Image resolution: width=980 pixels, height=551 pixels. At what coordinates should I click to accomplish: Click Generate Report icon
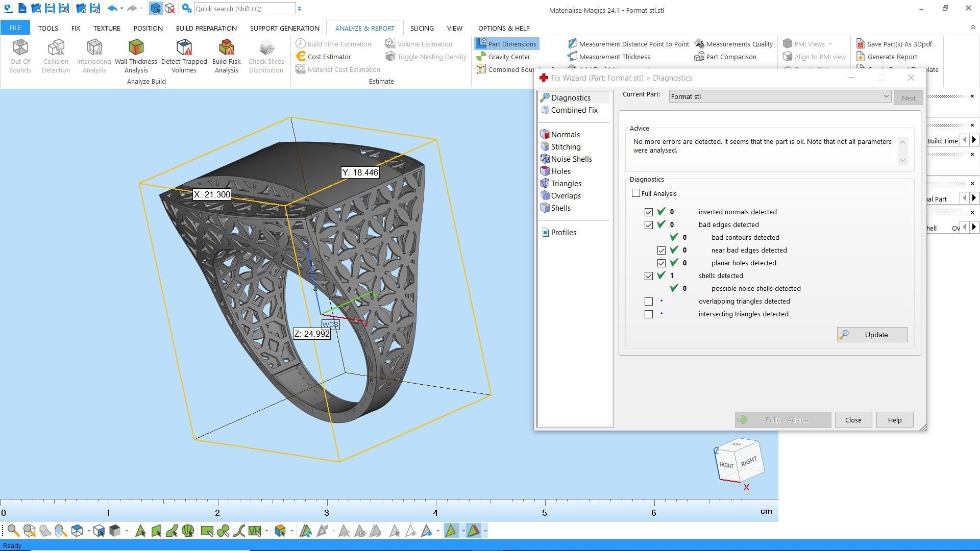[861, 57]
